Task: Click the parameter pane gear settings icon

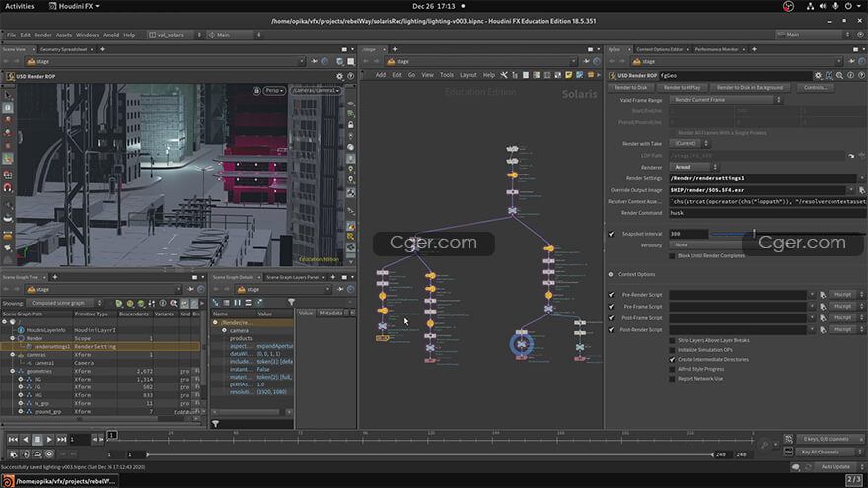Action: point(818,75)
